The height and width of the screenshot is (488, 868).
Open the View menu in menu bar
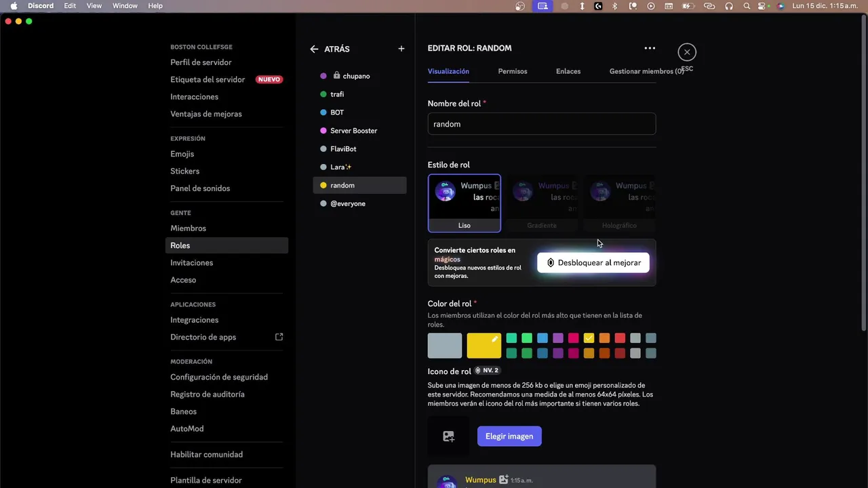pyautogui.click(x=94, y=6)
